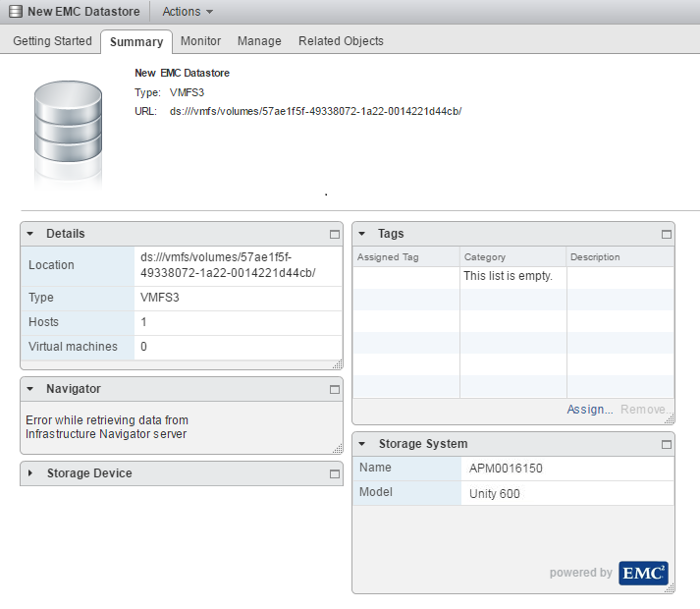Click the EMC logo badge
The image size is (700, 609).
point(643,573)
